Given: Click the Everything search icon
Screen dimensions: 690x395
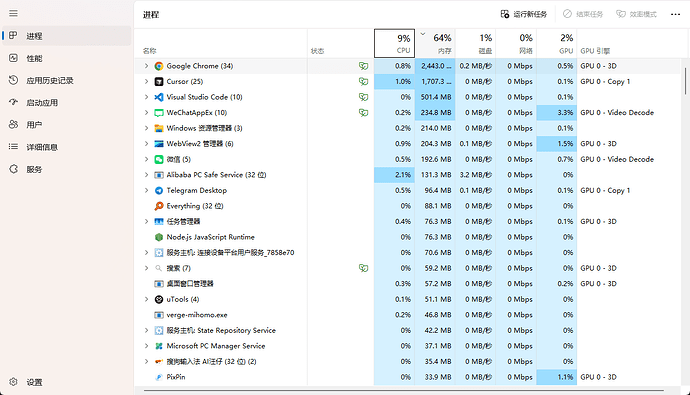Looking at the screenshot, I should (x=159, y=206).
